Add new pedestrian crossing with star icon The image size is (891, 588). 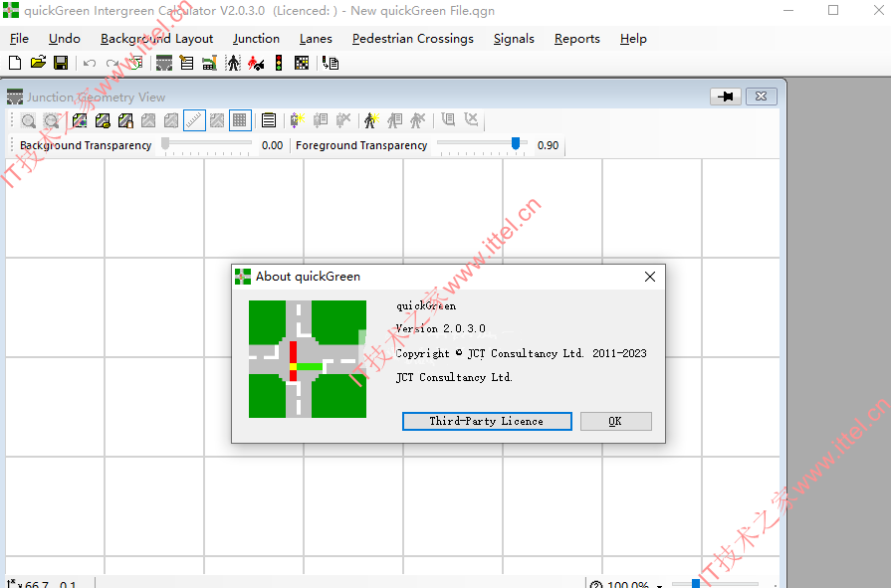371,119
